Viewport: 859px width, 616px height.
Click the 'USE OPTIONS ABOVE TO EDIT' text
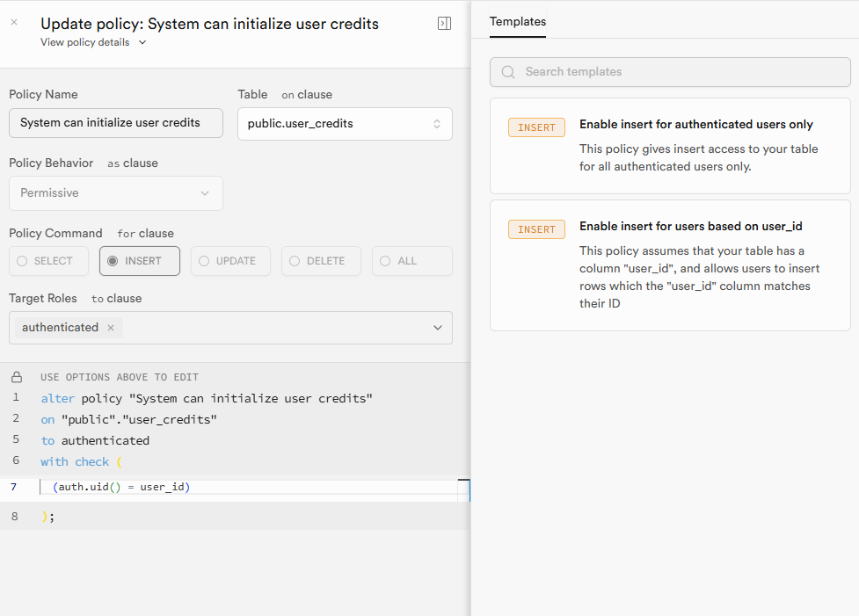pyautogui.click(x=120, y=377)
